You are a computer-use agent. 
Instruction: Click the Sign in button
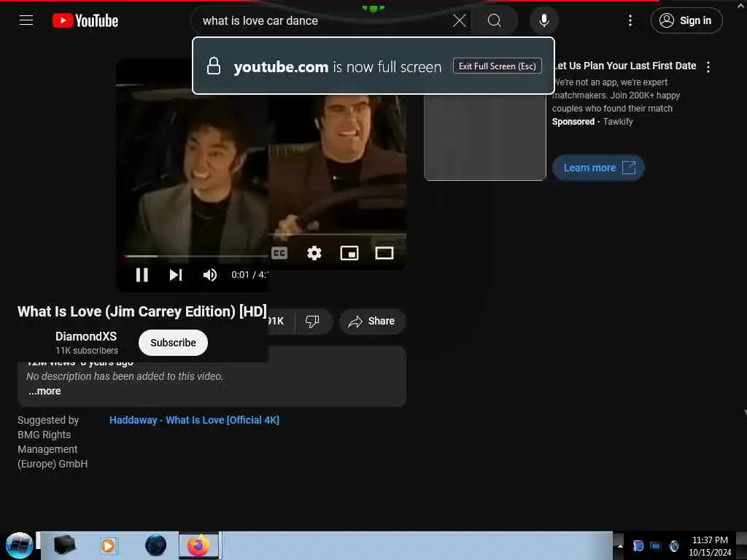click(x=686, y=20)
